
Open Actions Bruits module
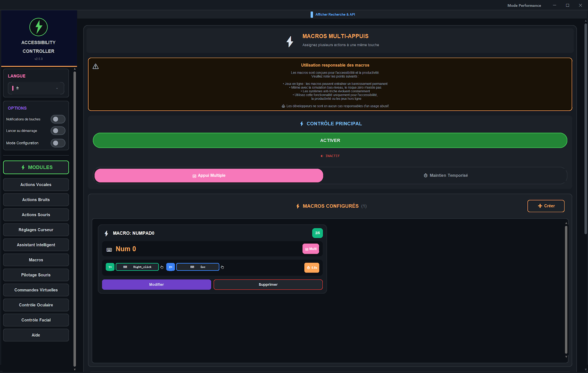click(36, 200)
